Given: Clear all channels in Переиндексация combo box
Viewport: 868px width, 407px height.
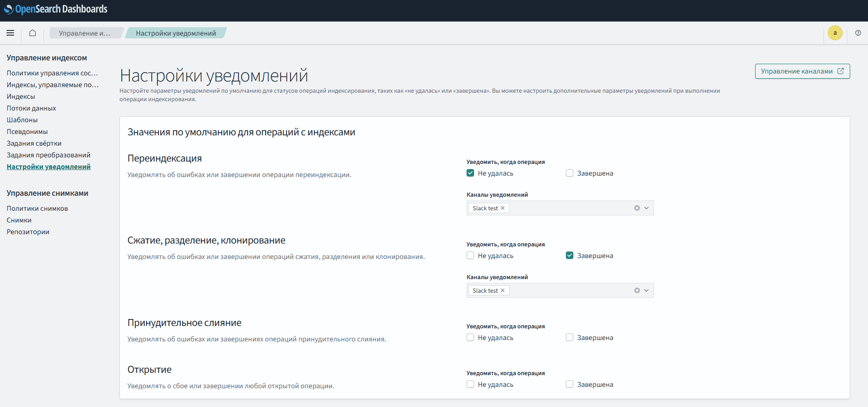Looking at the screenshot, I should coord(637,208).
